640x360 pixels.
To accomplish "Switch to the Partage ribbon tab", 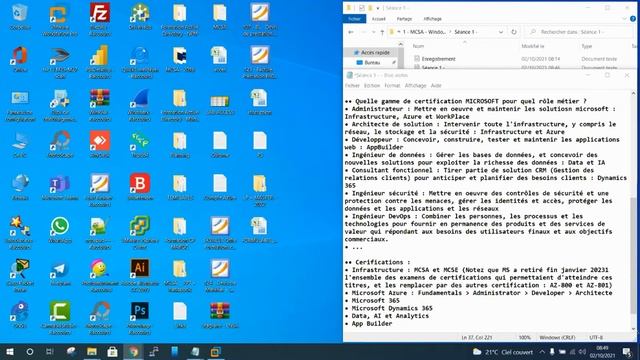I will [404, 19].
